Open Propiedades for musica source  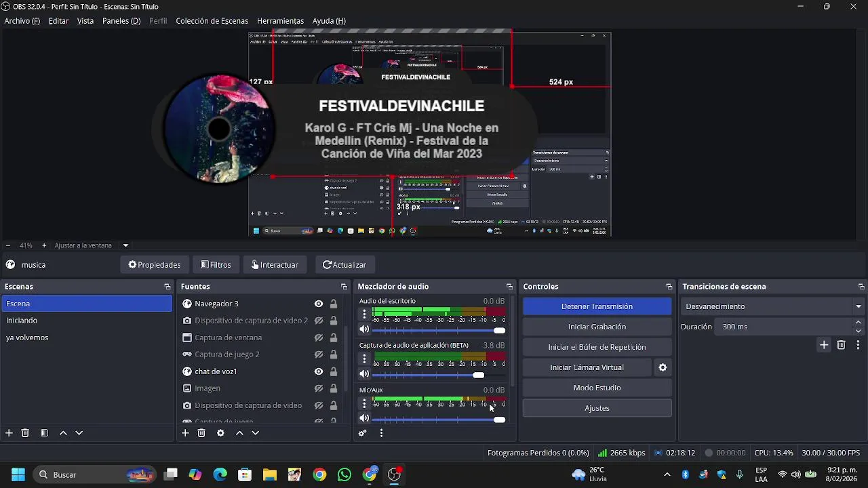[155, 265]
